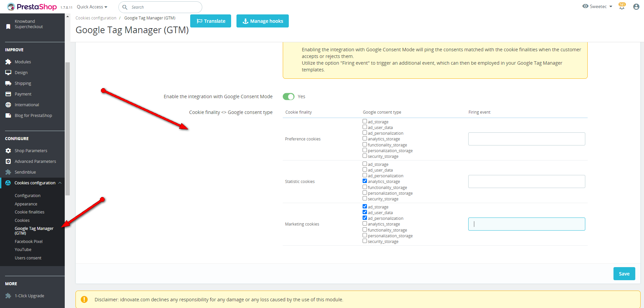Screen dimensions: 644x308
Task: Click the Design monitor icon
Action: (x=8, y=72)
